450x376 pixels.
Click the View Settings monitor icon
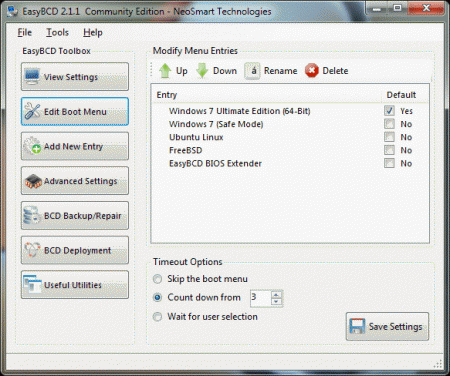pyautogui.click(x=32, y=77)
